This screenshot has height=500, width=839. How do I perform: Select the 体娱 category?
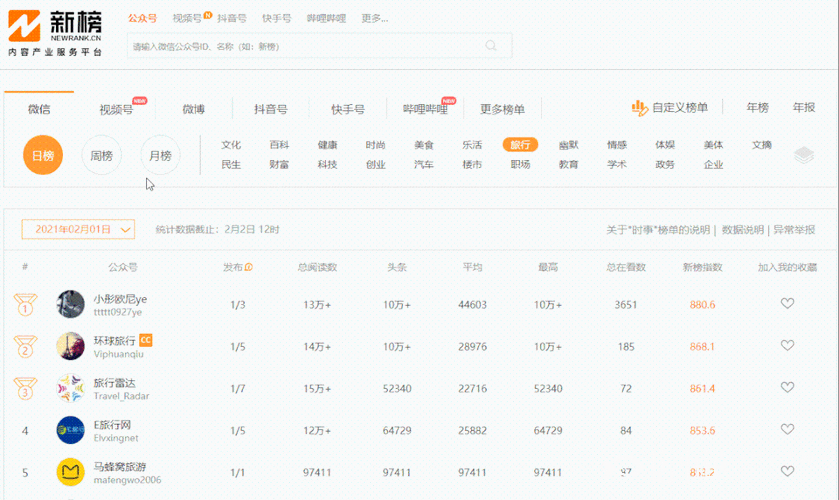(x=665, y=145)
